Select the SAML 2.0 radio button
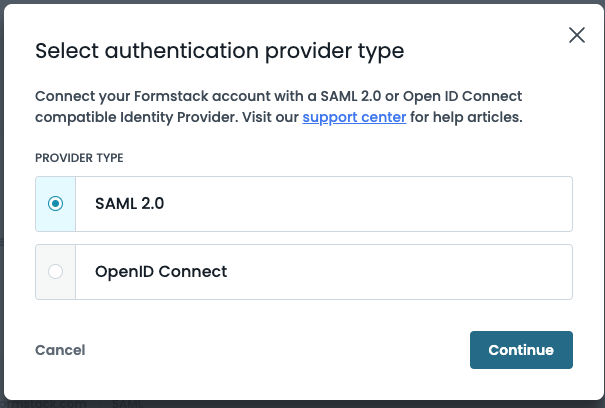The height and width of the screenshot is (408, 605). pos(56,203)
